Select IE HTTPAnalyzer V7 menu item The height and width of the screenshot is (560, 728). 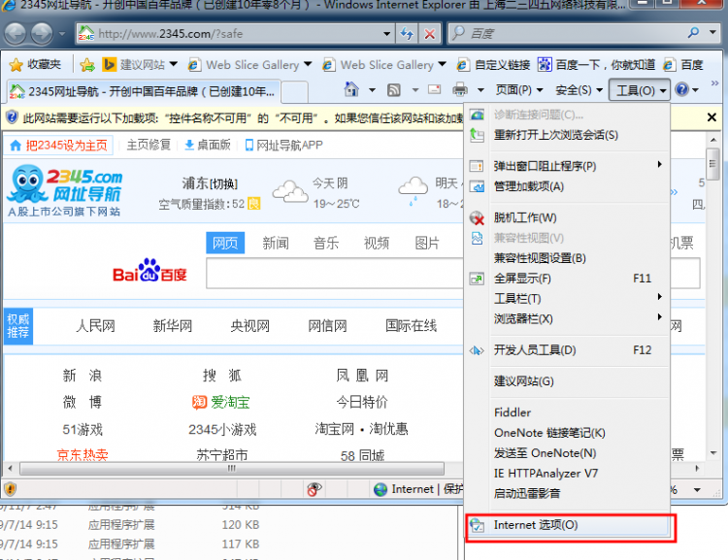click(x=568, y=474)
